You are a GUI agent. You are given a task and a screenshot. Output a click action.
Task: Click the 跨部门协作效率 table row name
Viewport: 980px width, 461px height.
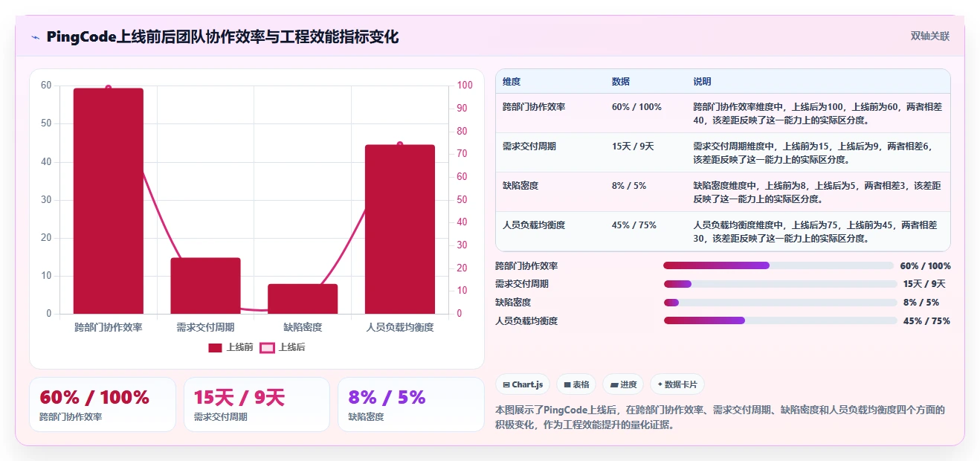[x=534, y=107]
